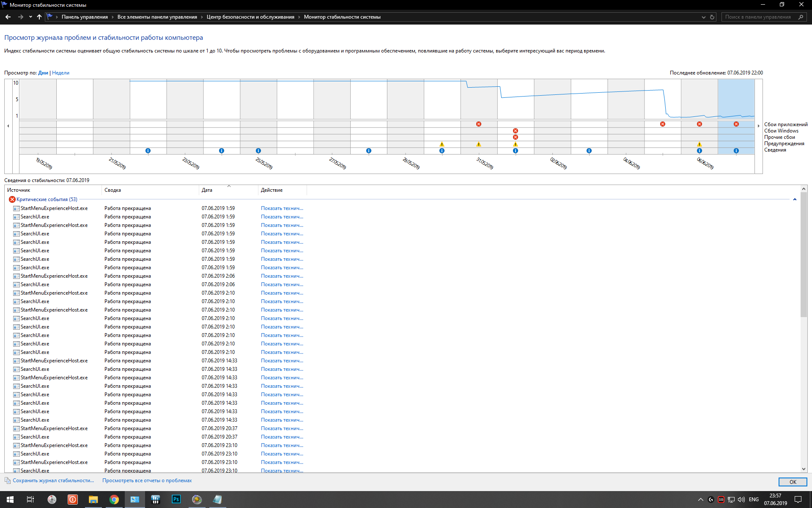Viewport: 812px width, 508px height.
Task: Open Google Chrome from the taskbar
Action: pos(114,500)
